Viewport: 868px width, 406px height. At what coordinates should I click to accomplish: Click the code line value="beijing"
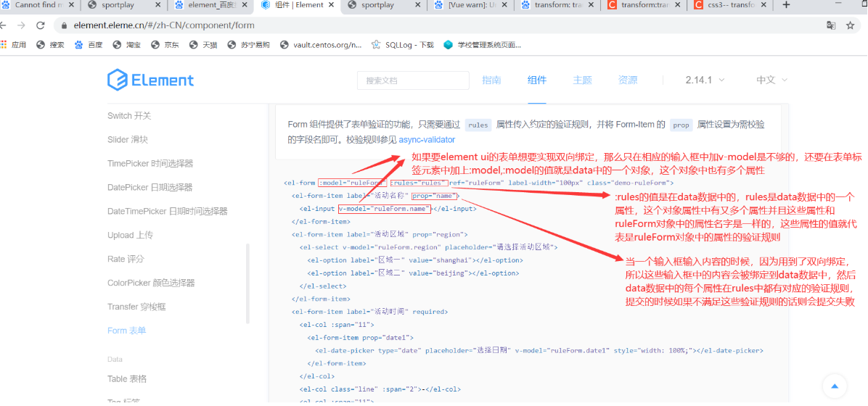pyautogui.click(x=413, y=273)
